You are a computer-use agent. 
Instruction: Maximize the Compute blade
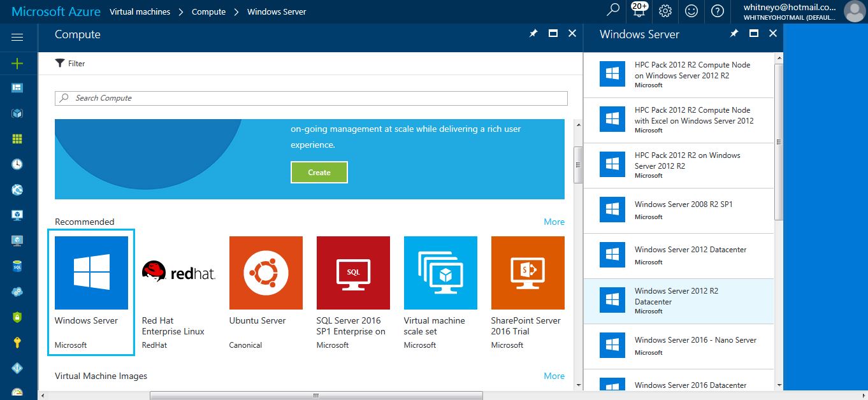(x=553, y=34)
